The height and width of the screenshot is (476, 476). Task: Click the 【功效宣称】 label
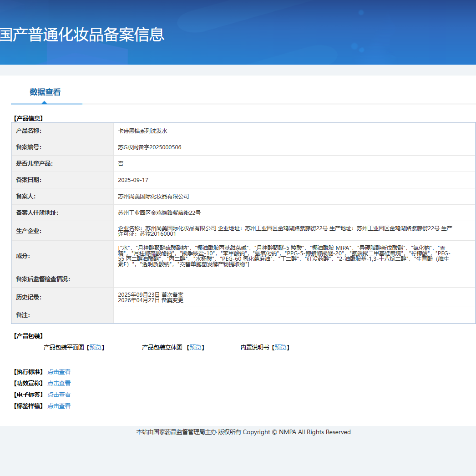(x=29, y=383)
